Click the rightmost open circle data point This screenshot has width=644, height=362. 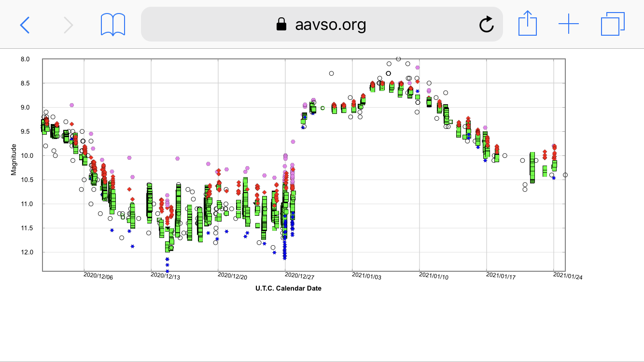(565, 175)
